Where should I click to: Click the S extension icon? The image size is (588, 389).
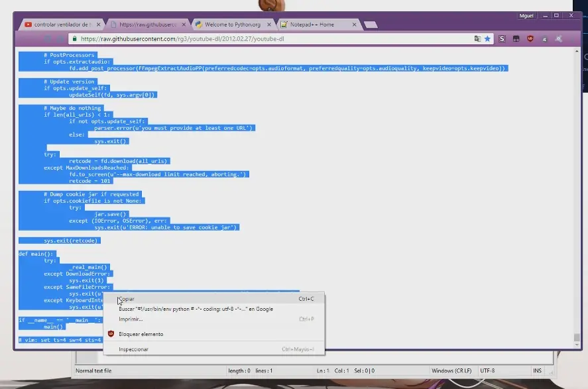point(502,38)
